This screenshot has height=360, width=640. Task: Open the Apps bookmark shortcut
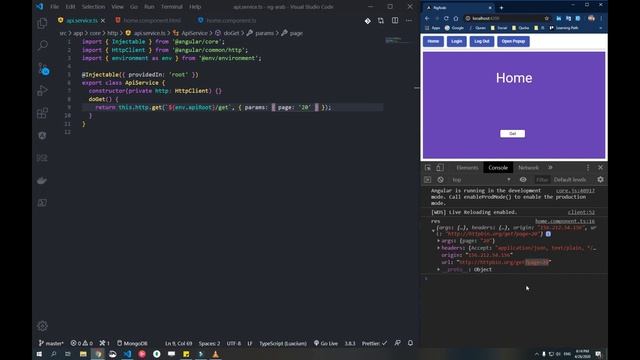point(433,28)
